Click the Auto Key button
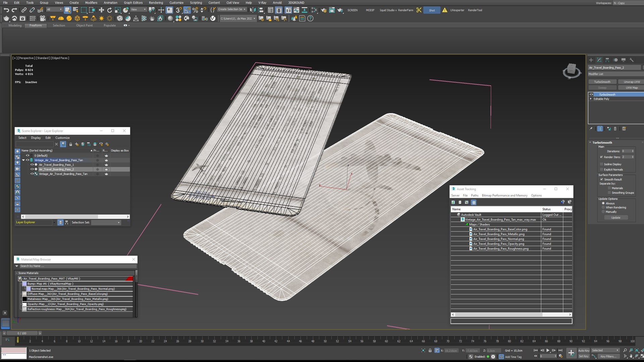The image size is (644, 362). [x=584, y=351]
